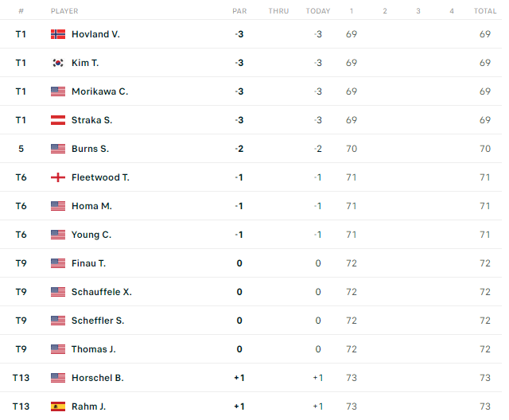The image size is (509, 420).
Task: Click the THRU column header
Action: (278, 11)
